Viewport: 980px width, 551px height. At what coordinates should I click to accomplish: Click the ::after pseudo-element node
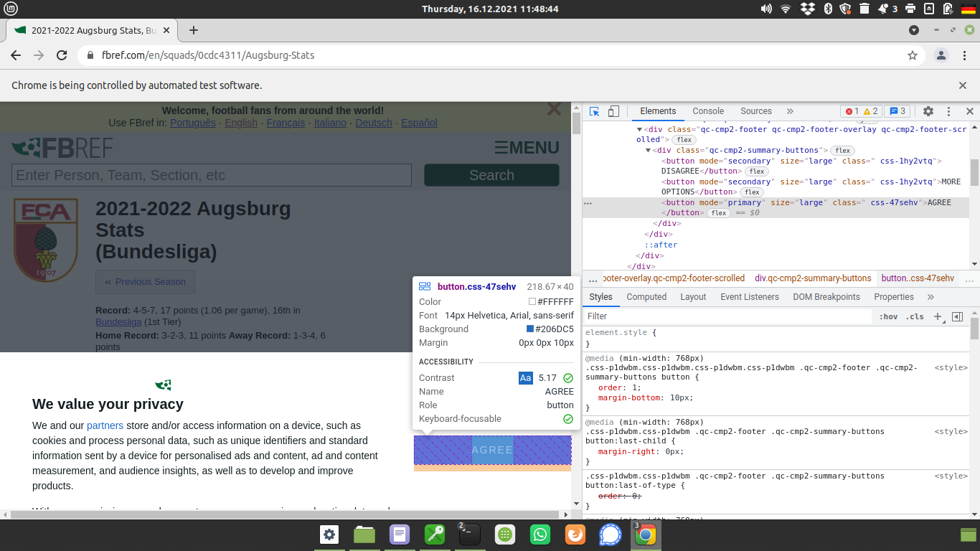[x=661, y=245]
